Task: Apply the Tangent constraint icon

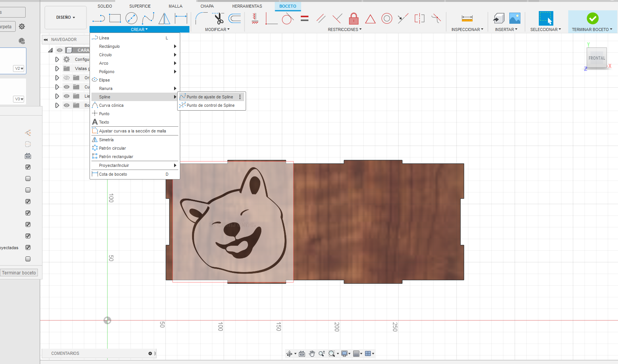Action: point(287,18)
